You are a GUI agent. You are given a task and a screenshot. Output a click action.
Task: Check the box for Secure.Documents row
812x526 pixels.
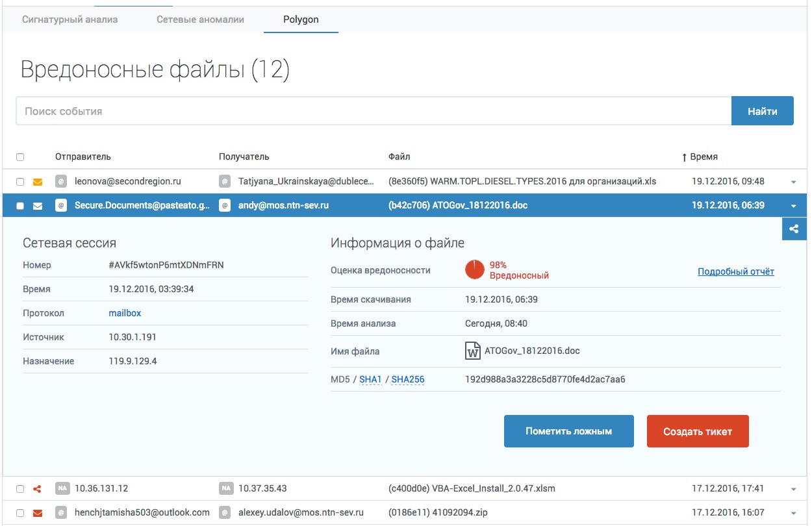pyautogui.click(x=20, y=206)
